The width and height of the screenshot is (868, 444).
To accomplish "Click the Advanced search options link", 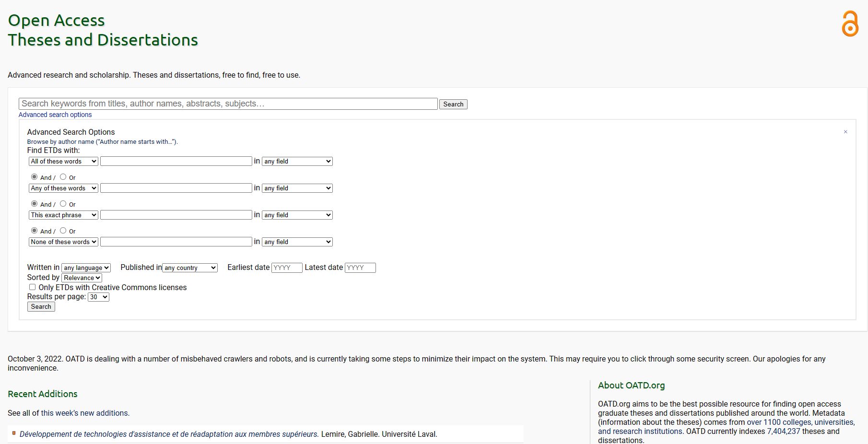I will [x=55, y=115].
